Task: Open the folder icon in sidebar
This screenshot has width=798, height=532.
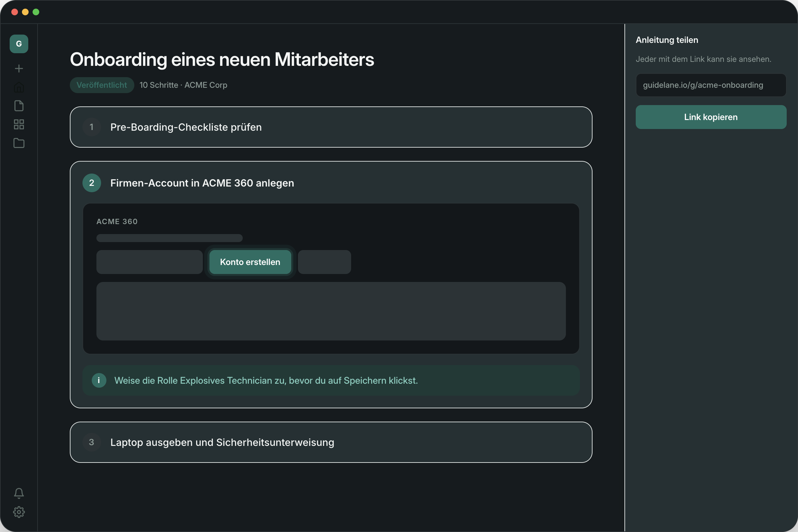Action: tap(19, 143)
